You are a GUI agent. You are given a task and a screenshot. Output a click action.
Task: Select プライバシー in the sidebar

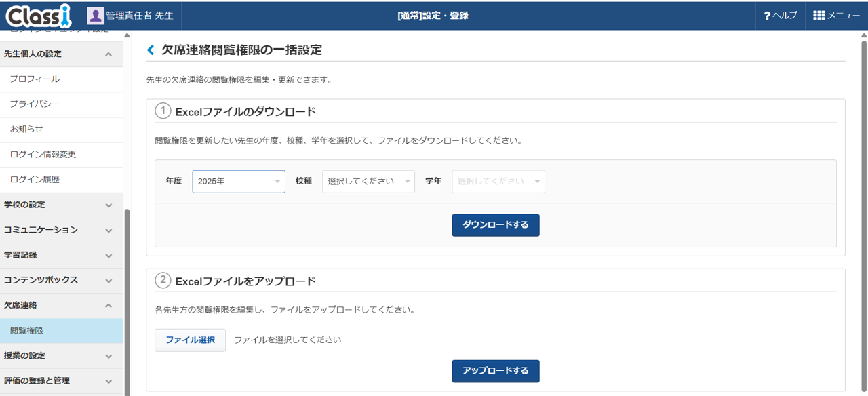[61, 104]
